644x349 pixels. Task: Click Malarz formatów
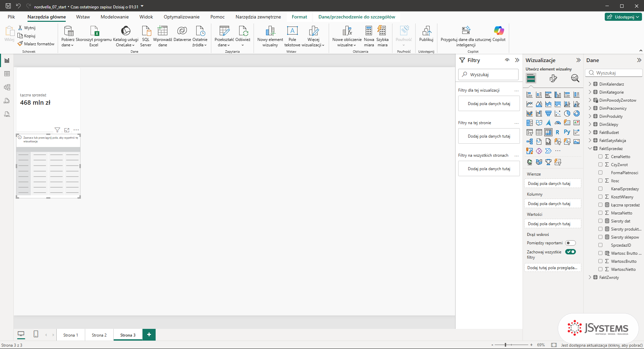[36, 44]
